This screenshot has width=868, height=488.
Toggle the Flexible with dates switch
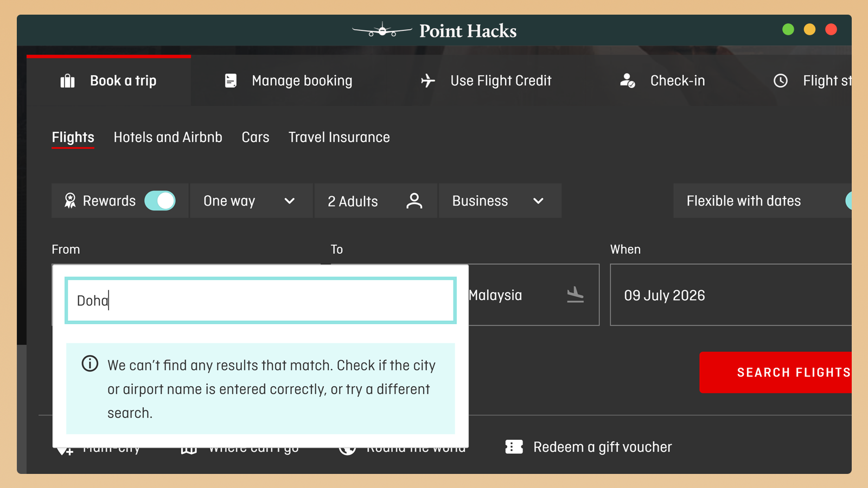click(849, 201)
